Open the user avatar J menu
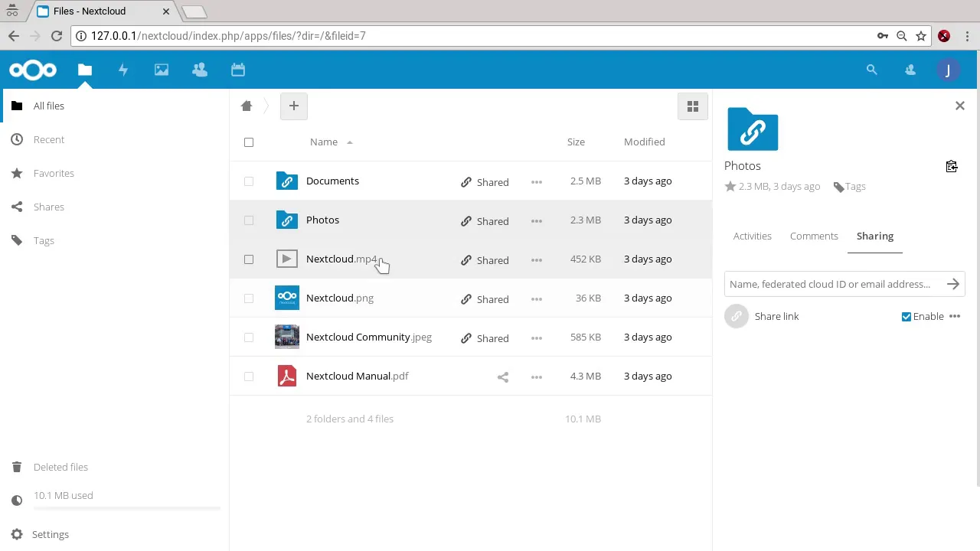Screen dimensions: 980x551 (948, 70)
